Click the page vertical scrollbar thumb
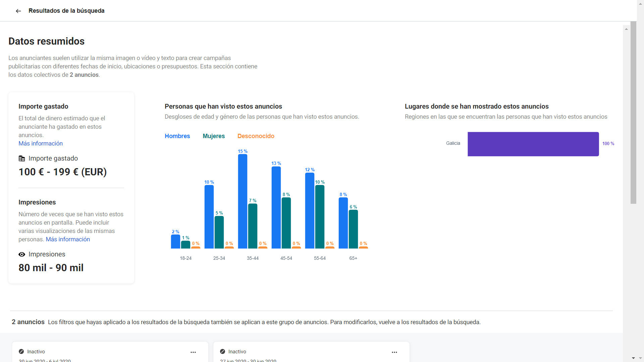This screenshot has width=644, height=362. [x=633, y=113]
